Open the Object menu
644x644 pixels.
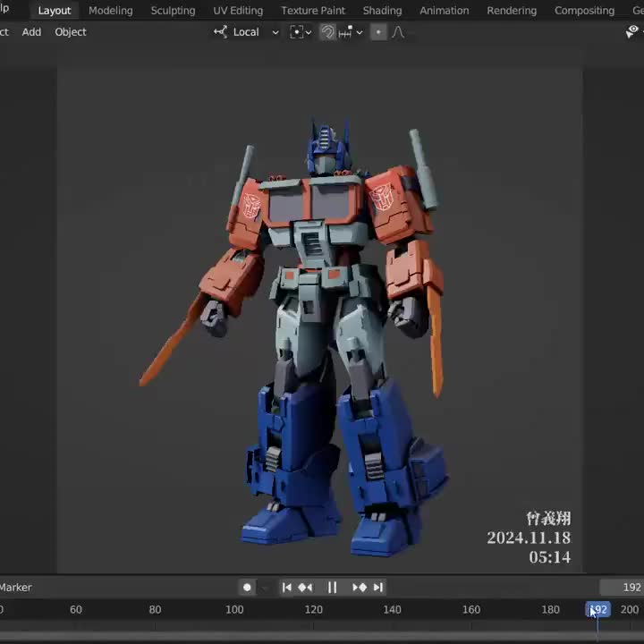pos(71,32)
